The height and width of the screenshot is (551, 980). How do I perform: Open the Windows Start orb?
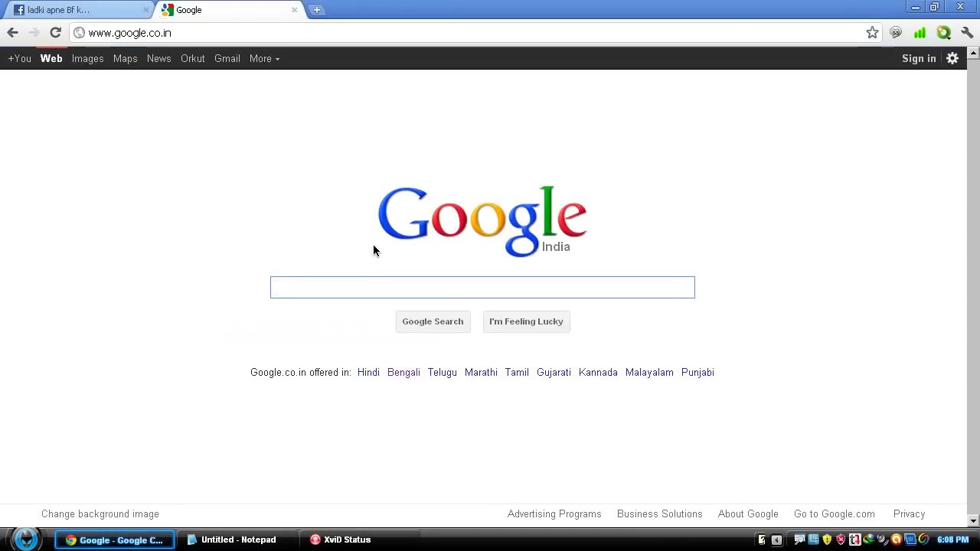coord(25,539)
